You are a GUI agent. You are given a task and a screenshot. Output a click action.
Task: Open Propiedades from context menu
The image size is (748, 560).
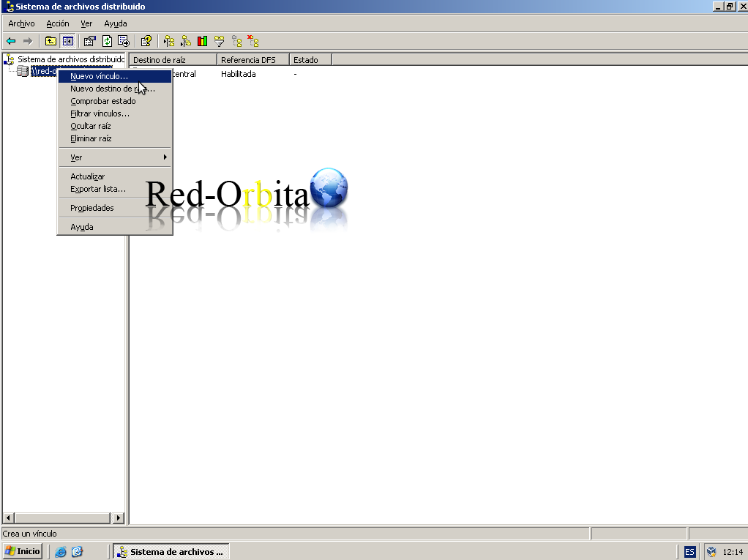click(x=114, y=208)
